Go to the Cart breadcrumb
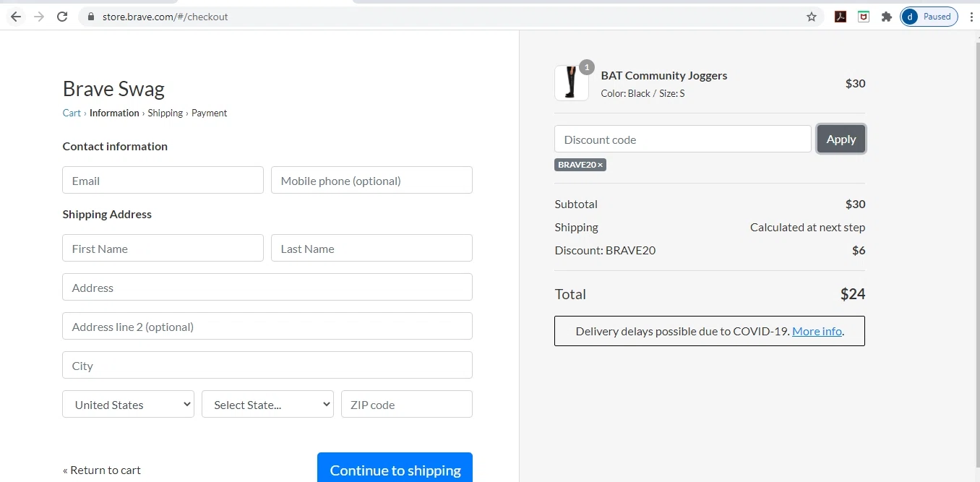Image resolution: width=980 pixels, height=482 pixels. [72, 113]
